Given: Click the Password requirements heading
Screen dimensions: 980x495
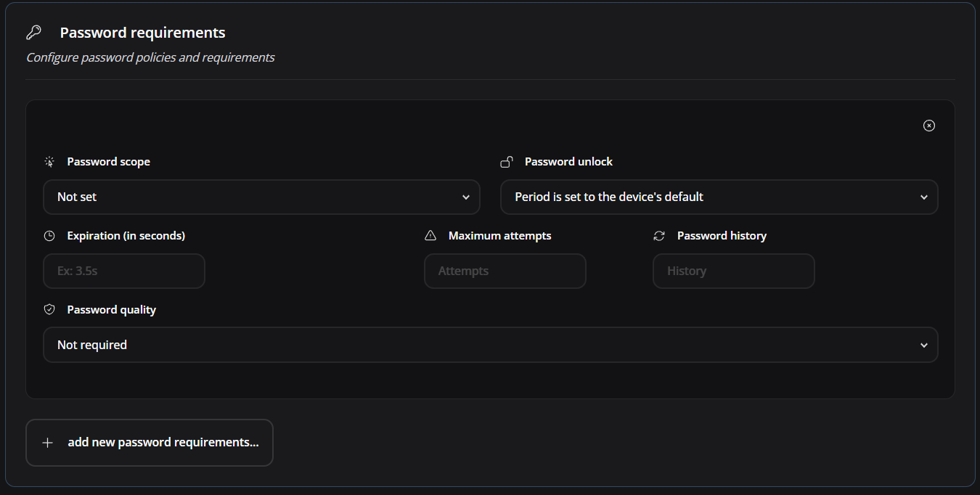Looking at the screenshot, I should 143,33.
